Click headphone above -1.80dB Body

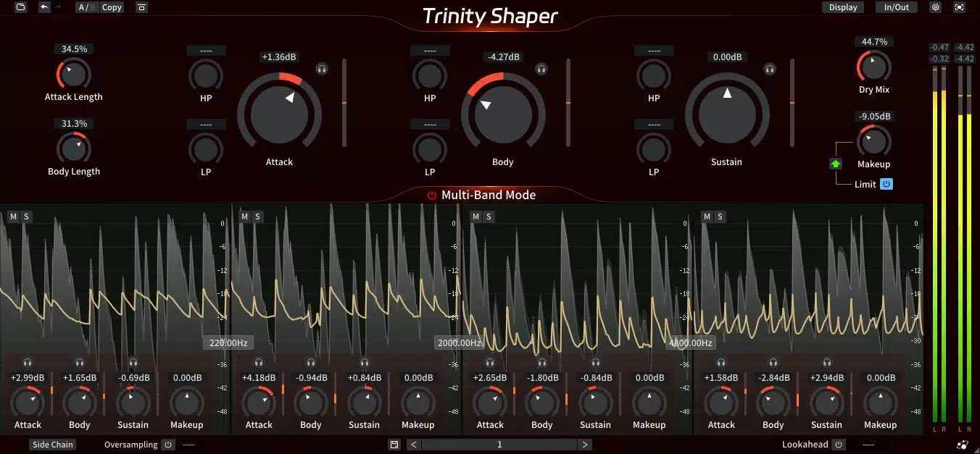542,362
